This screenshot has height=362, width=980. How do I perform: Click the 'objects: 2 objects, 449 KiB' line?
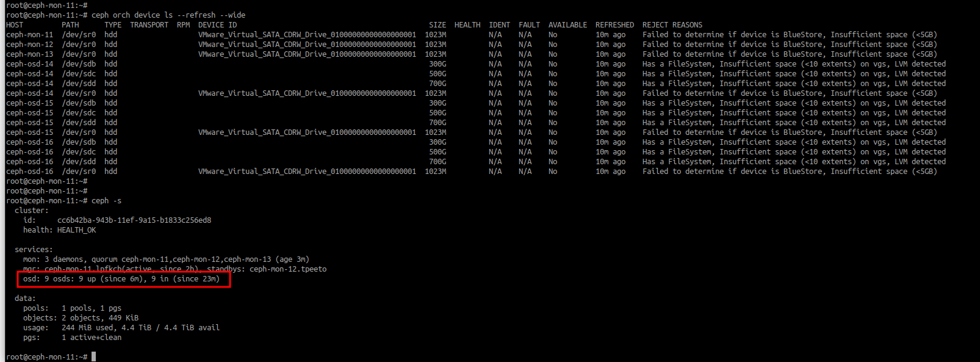81,318
